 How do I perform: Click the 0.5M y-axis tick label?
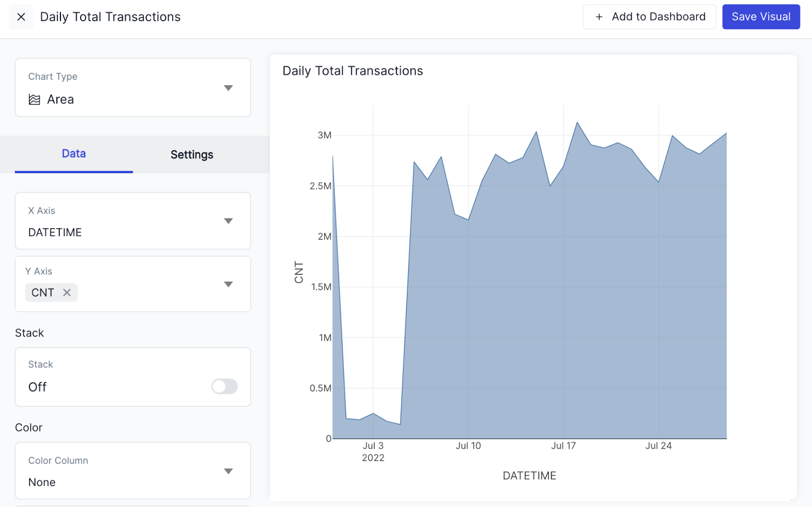320,388
